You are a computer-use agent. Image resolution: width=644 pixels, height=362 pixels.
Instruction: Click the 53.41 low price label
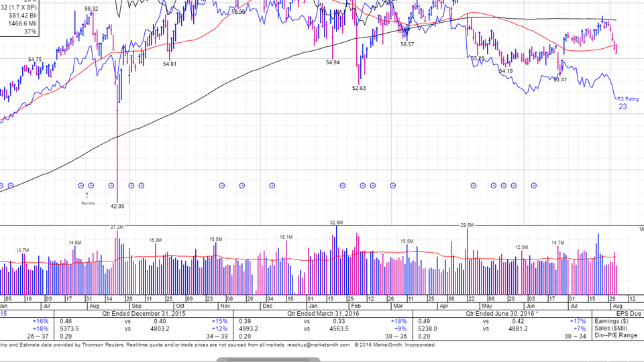559,80
